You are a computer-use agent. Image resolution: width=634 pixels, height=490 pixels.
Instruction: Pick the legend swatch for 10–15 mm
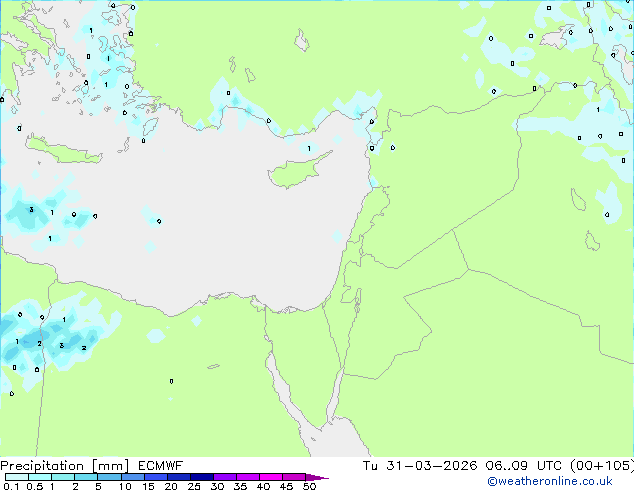(132, 477)
